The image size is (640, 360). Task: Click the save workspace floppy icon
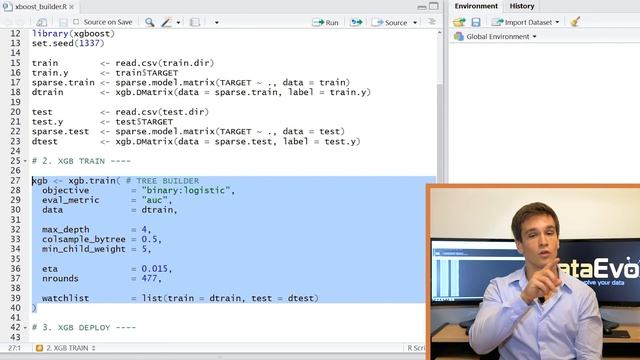tap(476, 22)
